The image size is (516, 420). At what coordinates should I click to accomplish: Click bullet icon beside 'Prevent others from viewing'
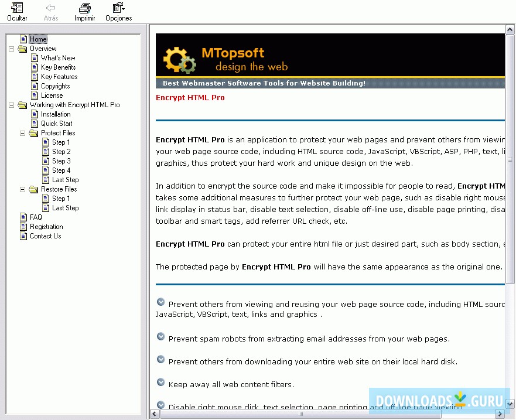[160, 302]
